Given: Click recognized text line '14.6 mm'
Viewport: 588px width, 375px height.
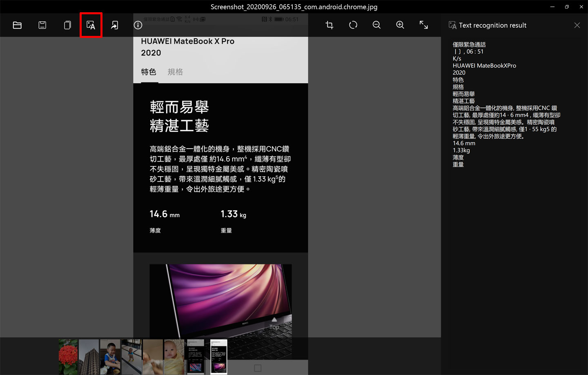Looking at the screenshot, I should point(464,143).
